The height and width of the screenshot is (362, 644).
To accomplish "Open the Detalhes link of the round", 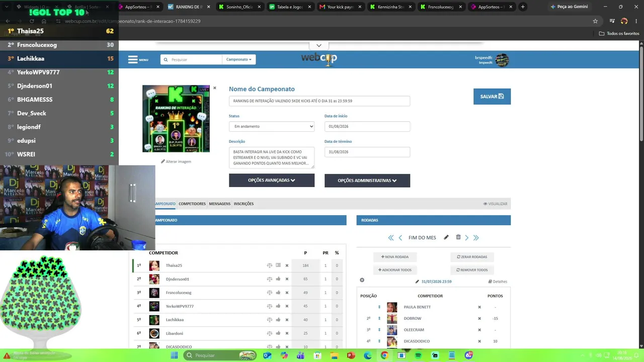I will point(498,282).
